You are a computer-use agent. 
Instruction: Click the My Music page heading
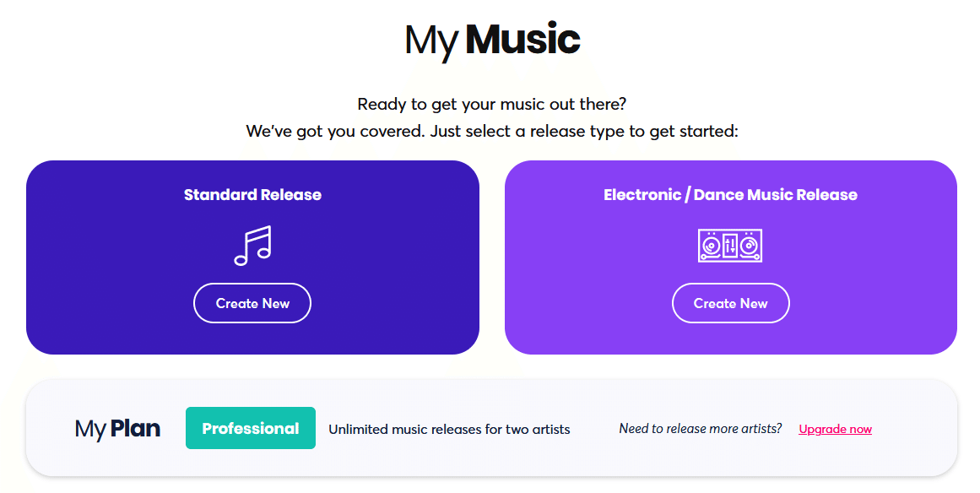coord(492,40)
